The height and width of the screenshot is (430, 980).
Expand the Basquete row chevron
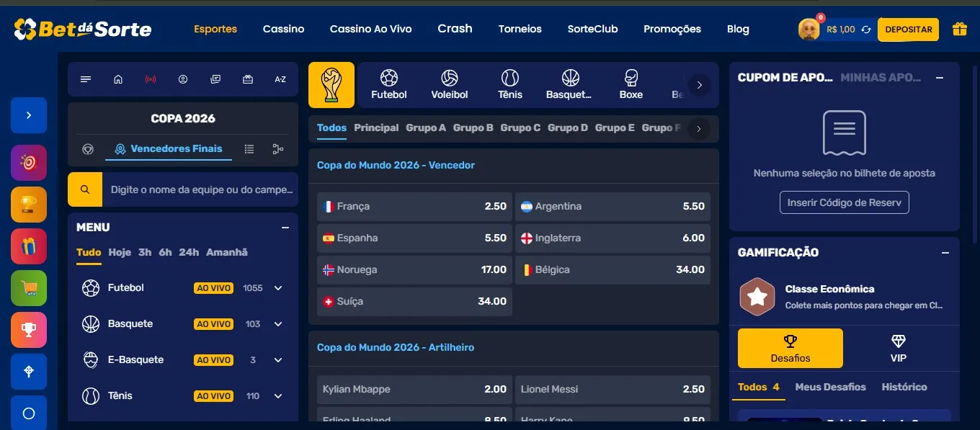pos(278,324)
